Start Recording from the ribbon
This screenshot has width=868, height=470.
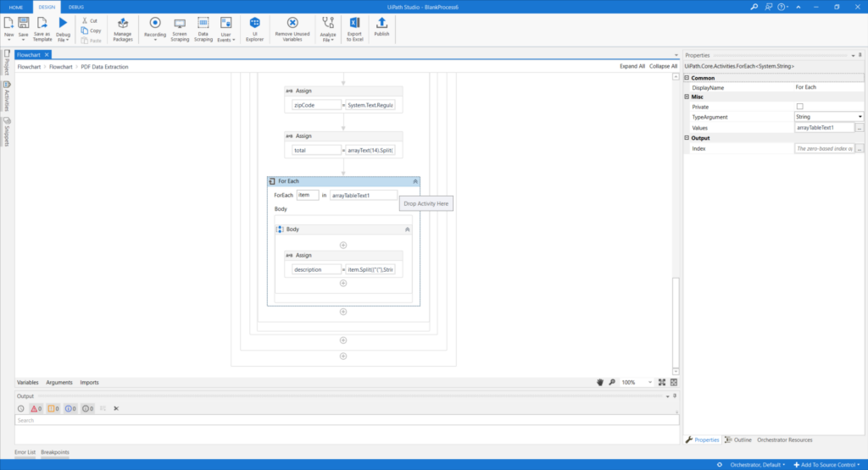[155, 29]
